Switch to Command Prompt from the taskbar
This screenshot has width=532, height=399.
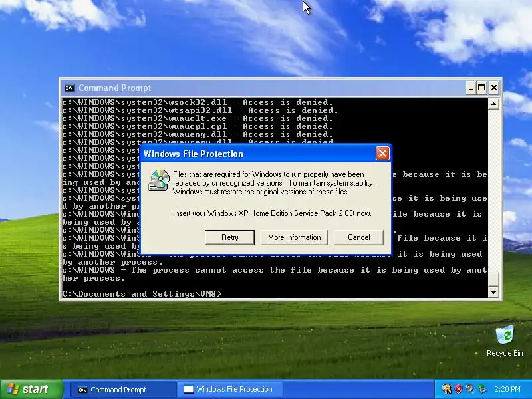tap(123, 390)
